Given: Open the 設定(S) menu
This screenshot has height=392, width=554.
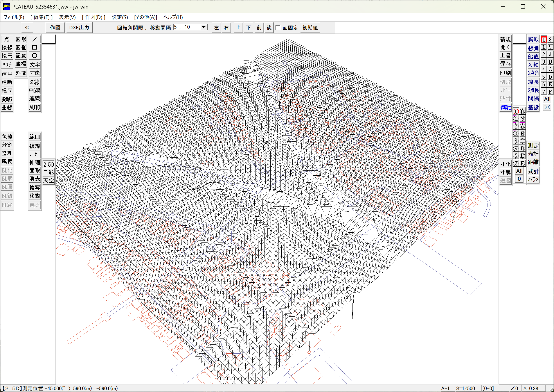Looking at the screenshot, I should pyautogui.click(x=120, y=17).
